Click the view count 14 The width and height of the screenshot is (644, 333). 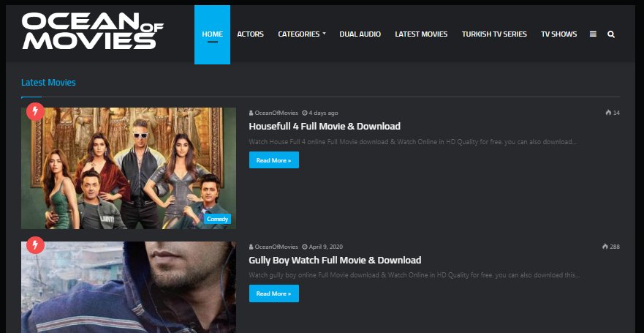click(x=616, y=113)
